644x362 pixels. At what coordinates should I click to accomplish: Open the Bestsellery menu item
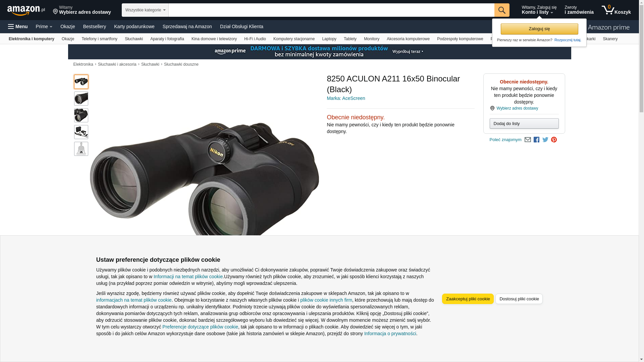tap(95, 26)
